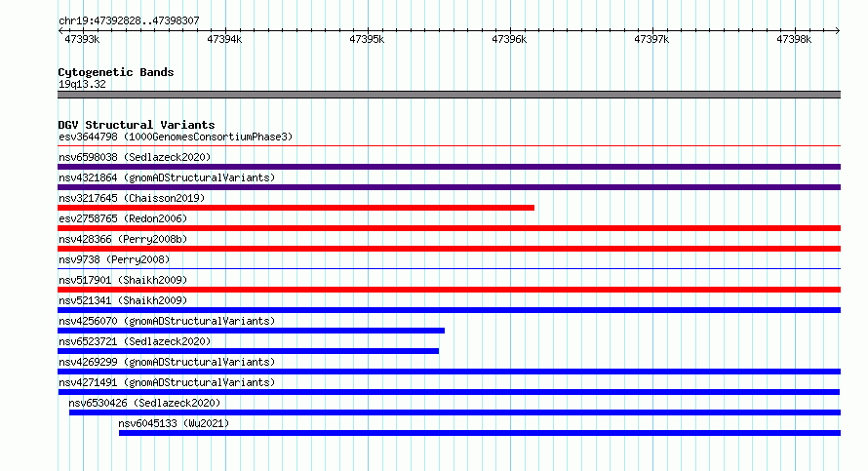Select the nsv6598038 Sedlazeck2020 purple variant bar
The height and width of the screenshot is (471, 868).
(x=449, y=167)
